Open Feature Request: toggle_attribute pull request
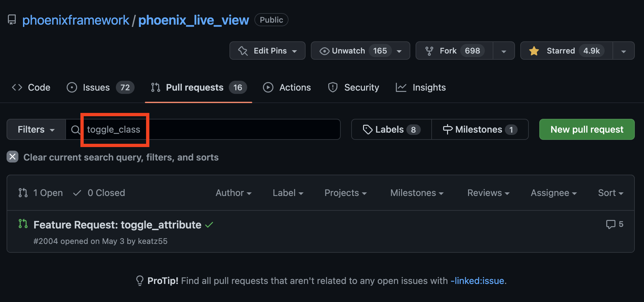644x302 pixels. (118, 225)
